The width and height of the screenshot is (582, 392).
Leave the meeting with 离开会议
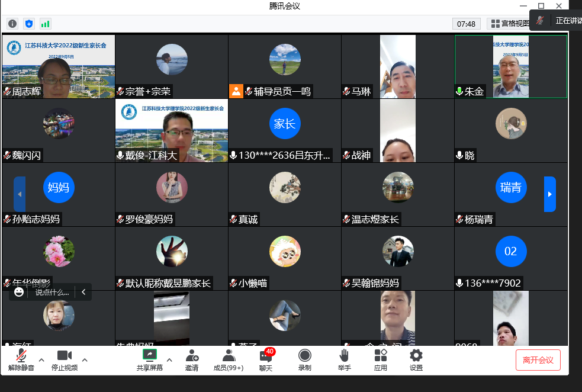tap(538, 360)
